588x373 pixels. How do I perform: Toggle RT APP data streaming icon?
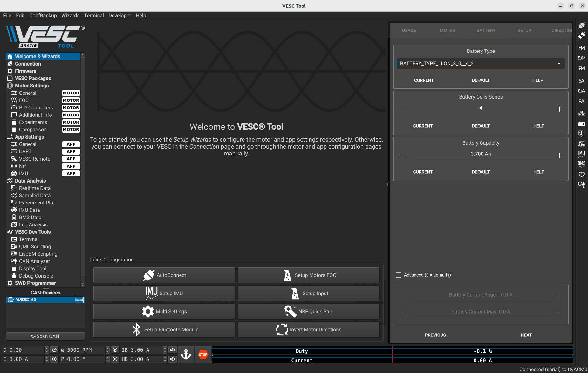(x=582, y=144)
